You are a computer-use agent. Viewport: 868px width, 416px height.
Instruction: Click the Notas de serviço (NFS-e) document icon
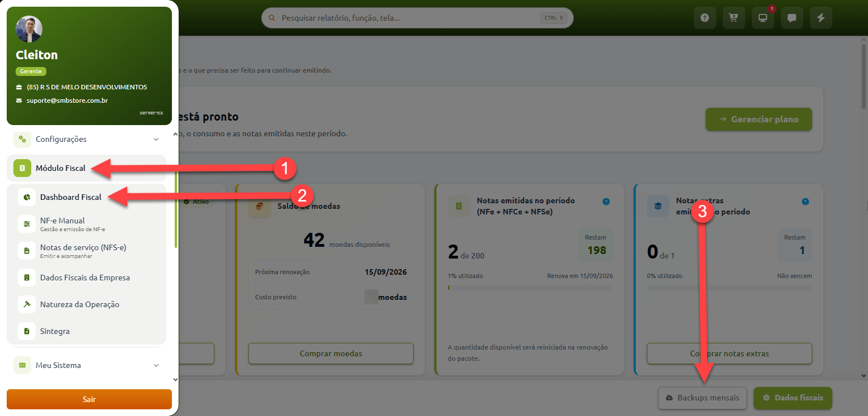(26, 251)
